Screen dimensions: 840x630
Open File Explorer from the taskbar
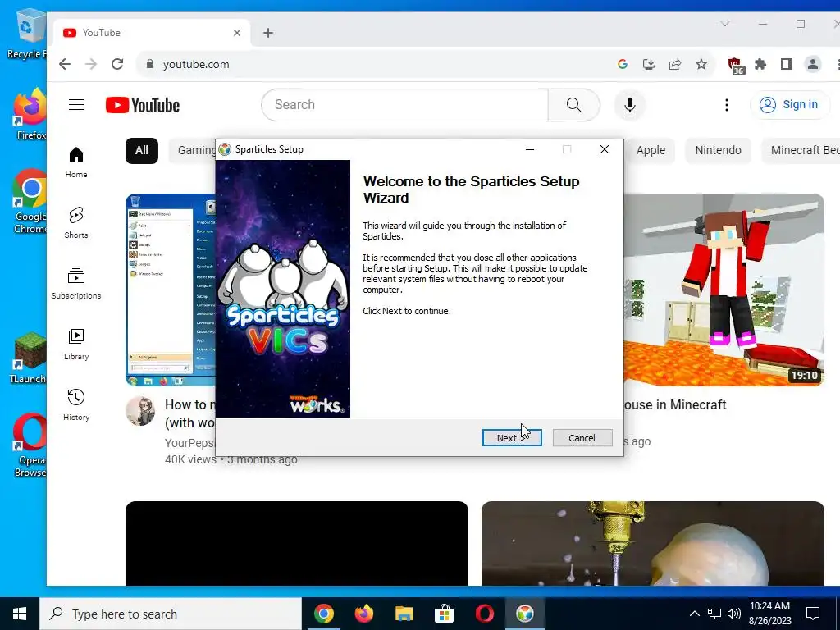point(404,614)
